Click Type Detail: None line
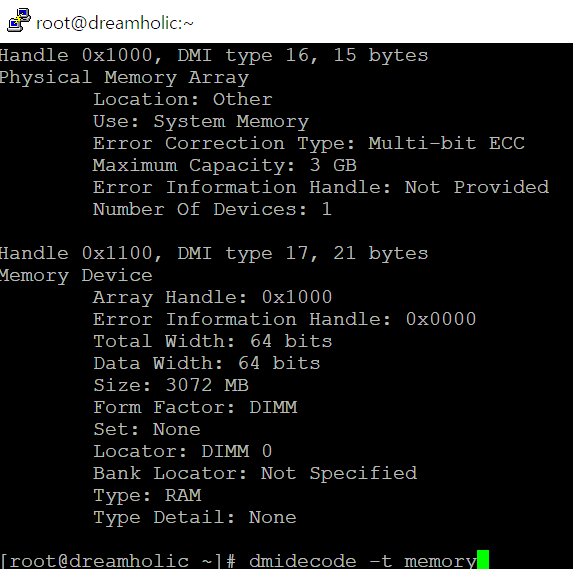Image resolution: width=573 pixels, height=569 pixels. pyautogui.click(x=195, y=518)
